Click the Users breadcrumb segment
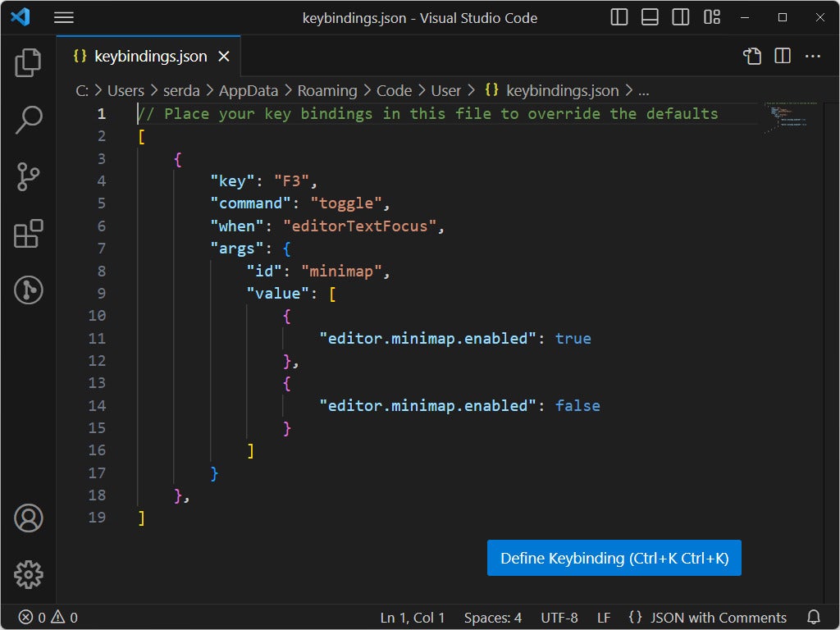 click(126, 90)
